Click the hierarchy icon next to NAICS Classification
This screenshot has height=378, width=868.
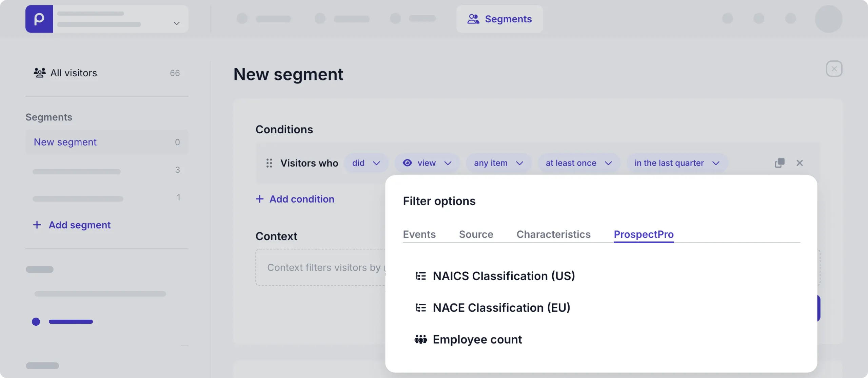pos(421,276)
